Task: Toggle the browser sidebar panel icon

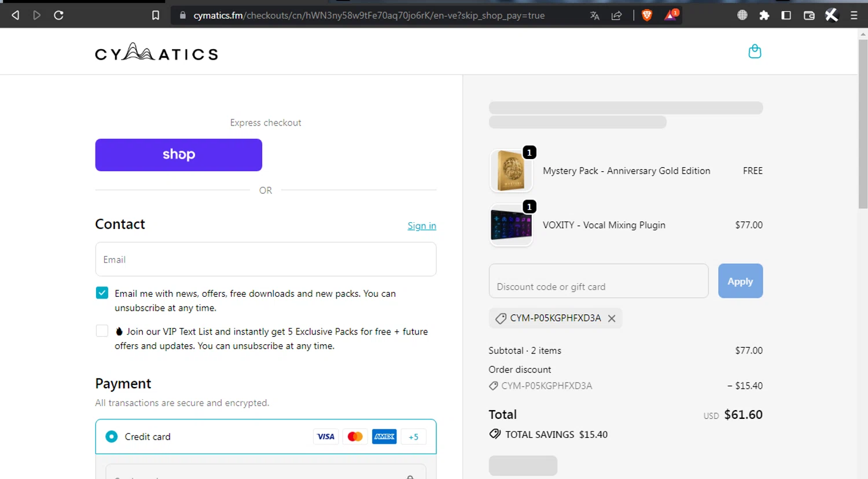Action: coord(786,16)
